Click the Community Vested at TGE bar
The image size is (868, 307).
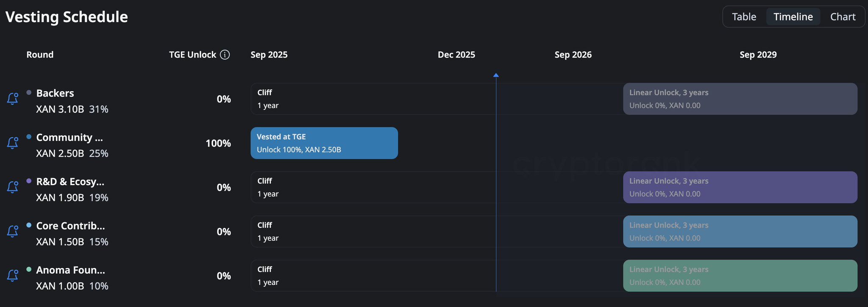click(x=324, y=143)
